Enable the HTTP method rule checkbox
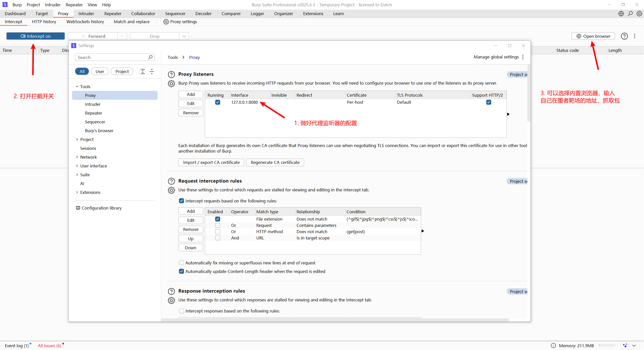Viewport: 644px width, 350px height. click(218, 232)
